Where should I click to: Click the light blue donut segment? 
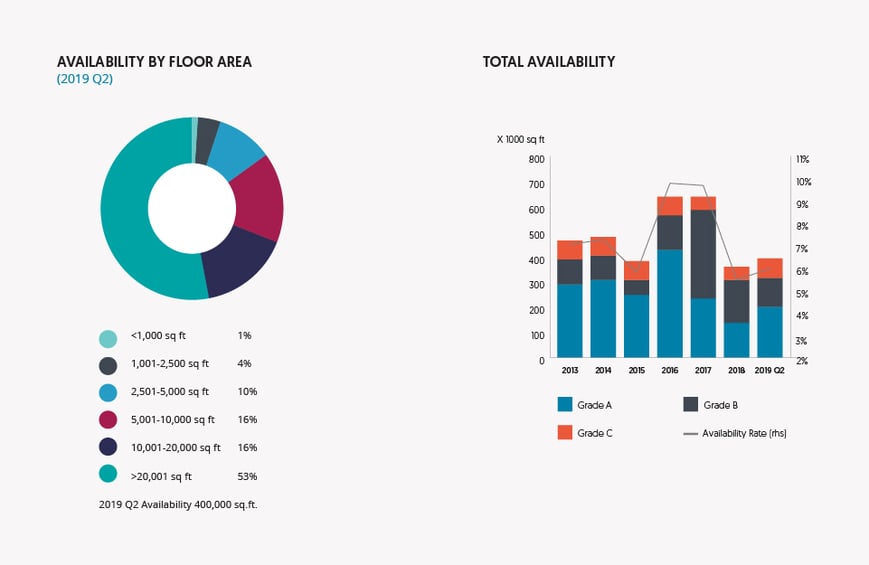[x=236, y=150]
